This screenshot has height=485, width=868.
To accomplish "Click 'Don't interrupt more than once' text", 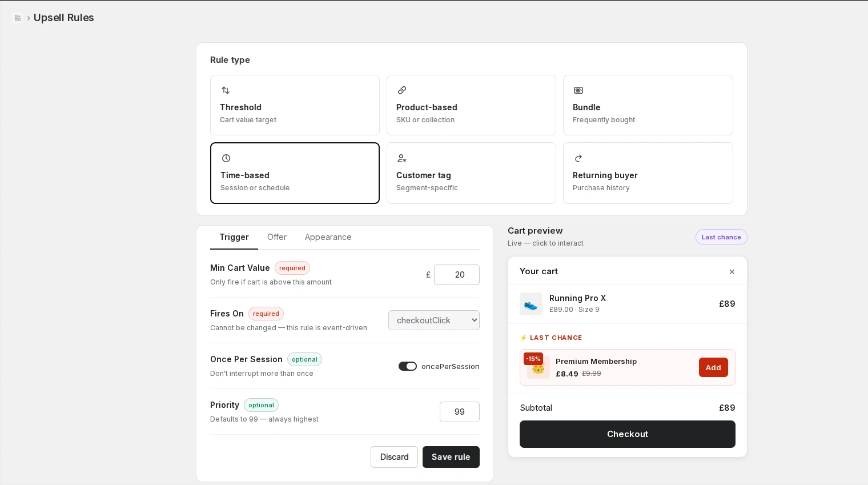I will pyautogui.click(x=262, y=374).
